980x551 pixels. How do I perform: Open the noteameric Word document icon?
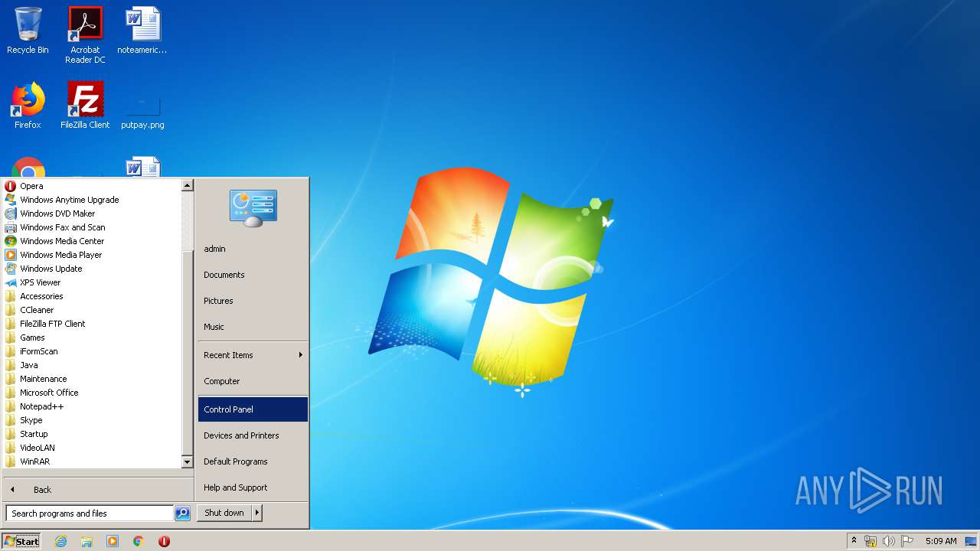(x=142, y=31)
